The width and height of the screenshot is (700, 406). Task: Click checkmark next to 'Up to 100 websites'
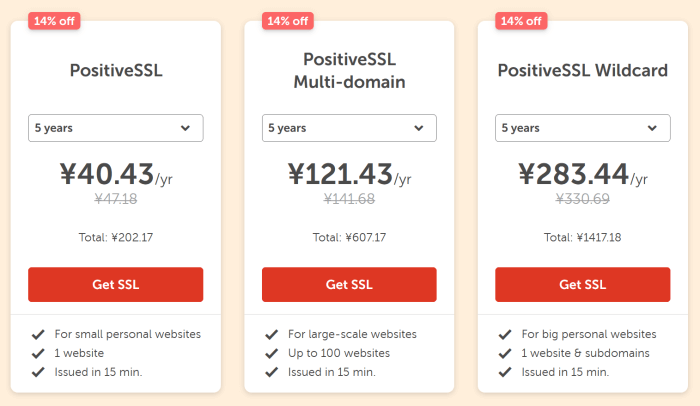point(271,353)
